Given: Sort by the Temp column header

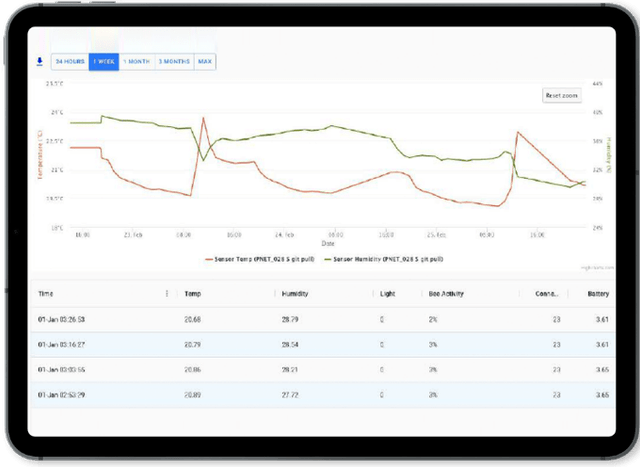Looking at the screenshot, I should [x=193, y=294].
